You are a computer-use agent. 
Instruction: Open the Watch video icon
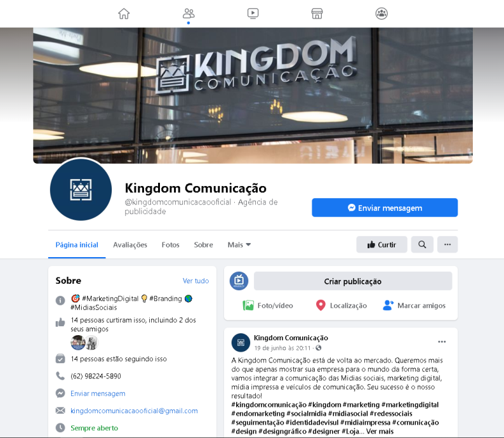pos(253,13)
